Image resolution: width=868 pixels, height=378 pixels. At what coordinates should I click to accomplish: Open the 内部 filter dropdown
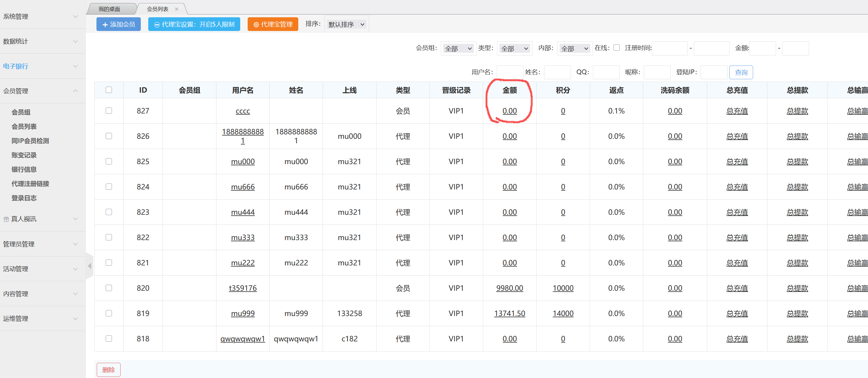(x=574, y=48)
